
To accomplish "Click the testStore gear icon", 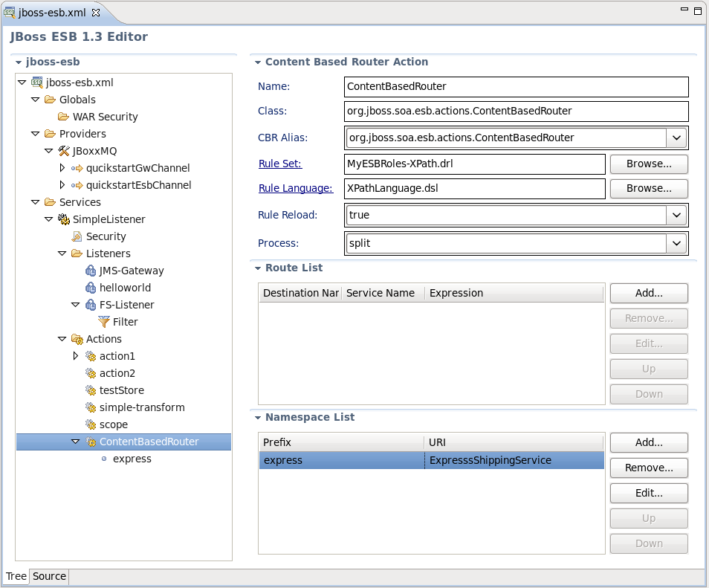I will (91, 390).
